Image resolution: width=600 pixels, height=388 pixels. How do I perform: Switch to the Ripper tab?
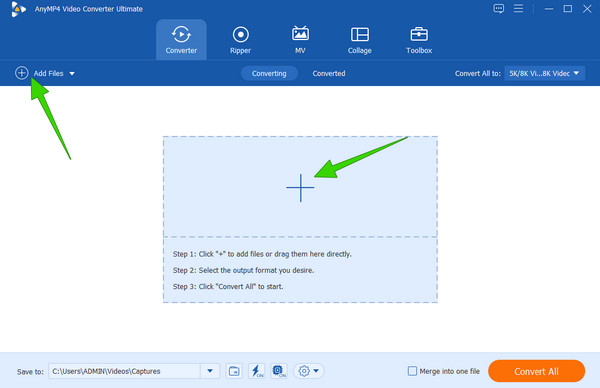tap(240, 40)
